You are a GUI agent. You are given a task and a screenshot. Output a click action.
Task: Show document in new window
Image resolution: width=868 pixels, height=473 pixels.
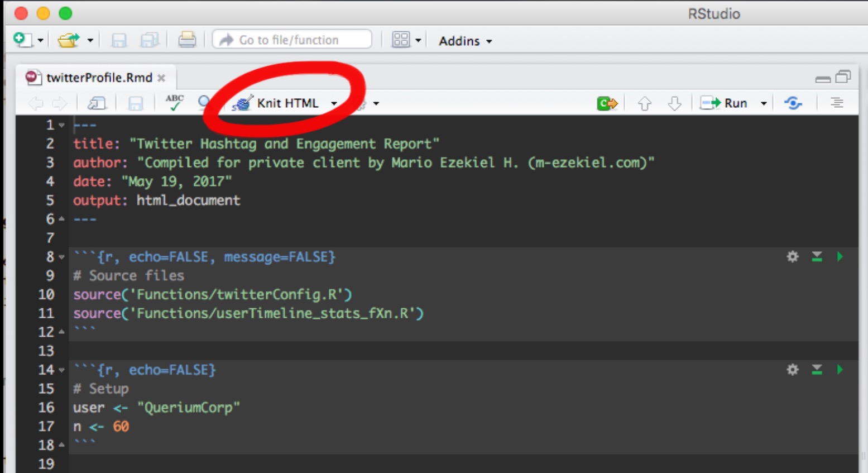coord(97,103)
